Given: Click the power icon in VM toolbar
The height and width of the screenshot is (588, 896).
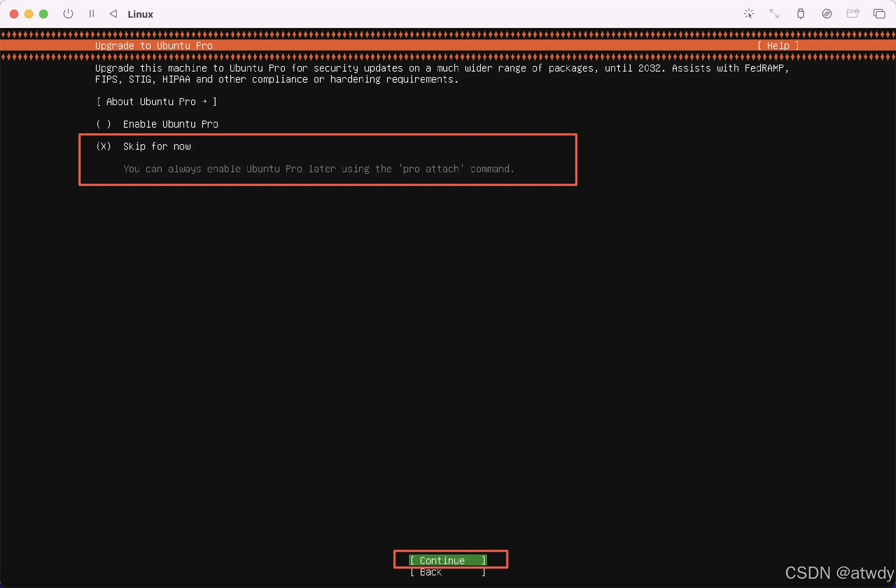Looking at the screenshot, I should pos(68,14).
